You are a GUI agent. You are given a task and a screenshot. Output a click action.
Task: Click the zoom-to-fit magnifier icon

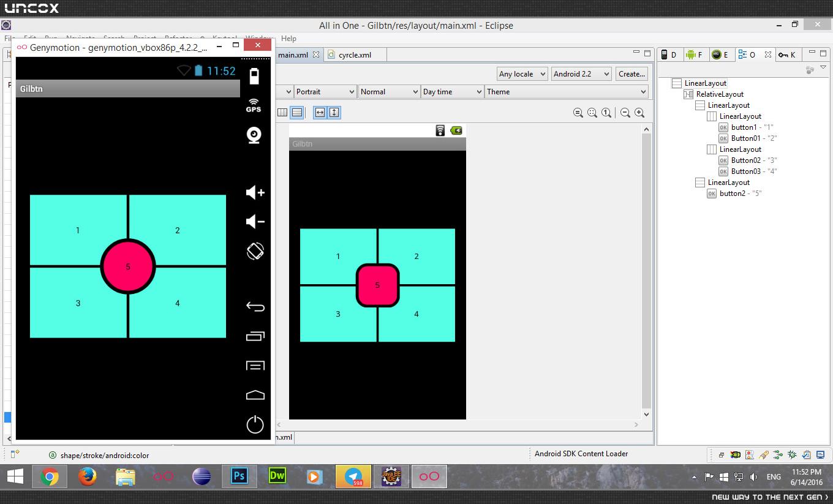coord(592,113)
